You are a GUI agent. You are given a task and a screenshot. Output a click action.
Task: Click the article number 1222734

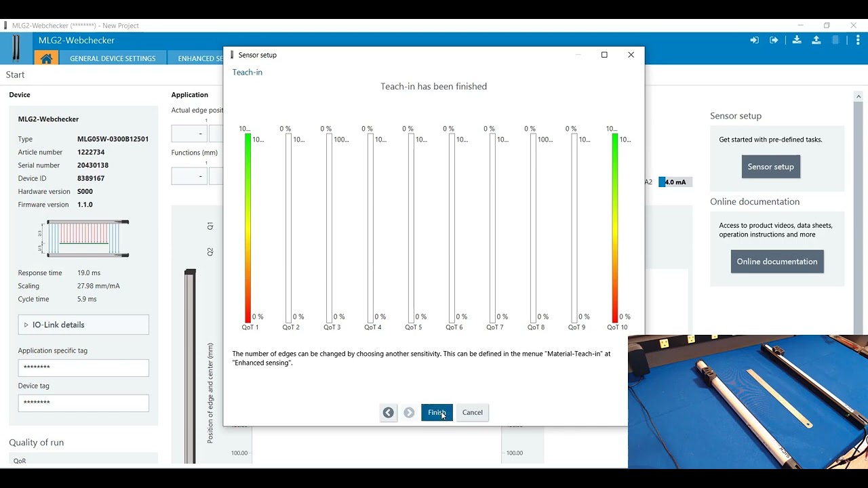91,152
